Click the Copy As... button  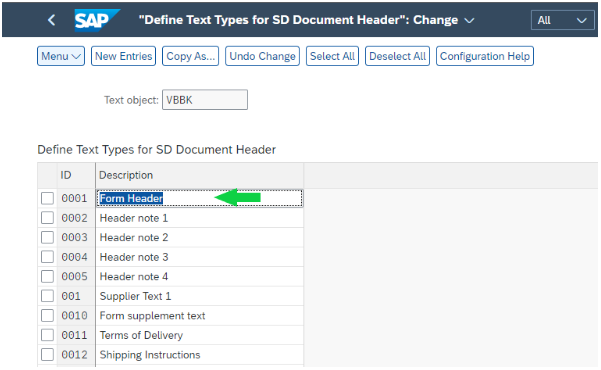click(x=190, y=56)
